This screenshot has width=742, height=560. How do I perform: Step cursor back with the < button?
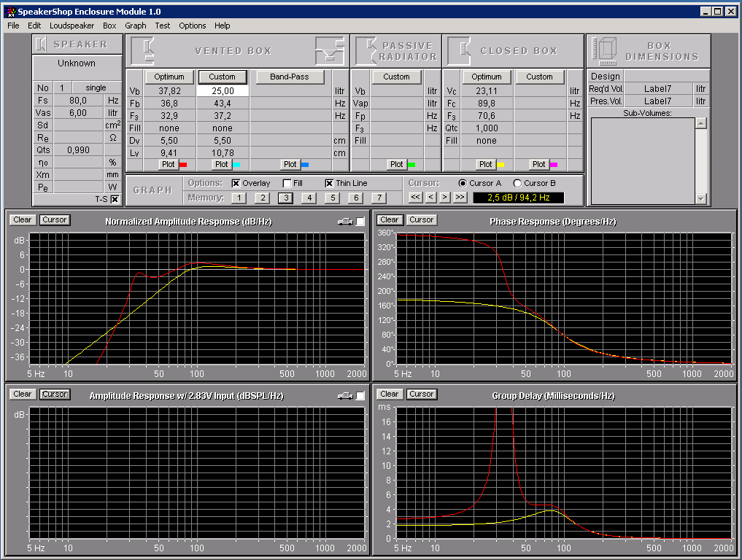point(430,198)
